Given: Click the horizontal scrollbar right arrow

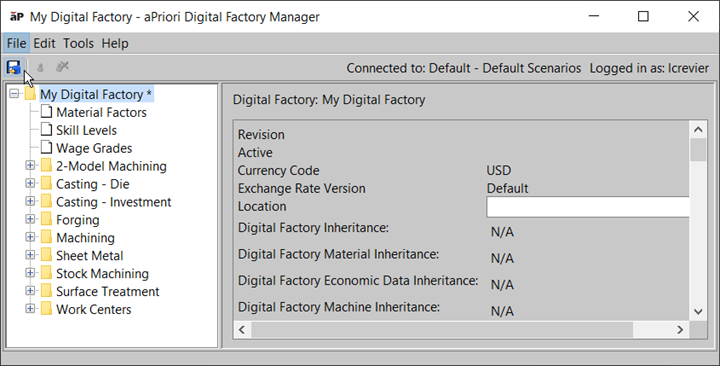Looking at the screenshot, I should tap(680, 330).
